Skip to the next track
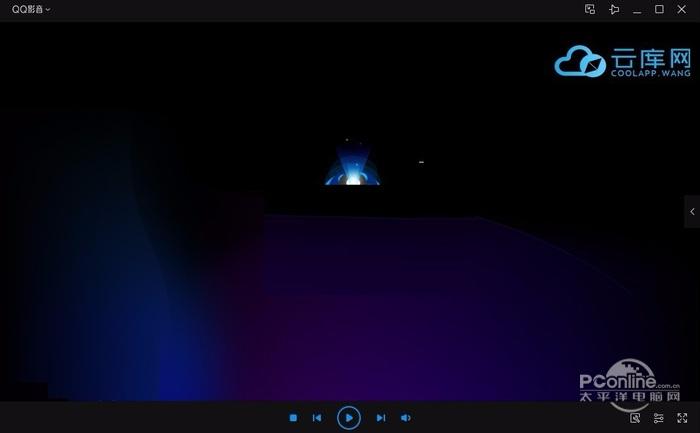Image resolution: width=700 pixels, height=433 pixels. pyautogui.click(x=380, y=418)
